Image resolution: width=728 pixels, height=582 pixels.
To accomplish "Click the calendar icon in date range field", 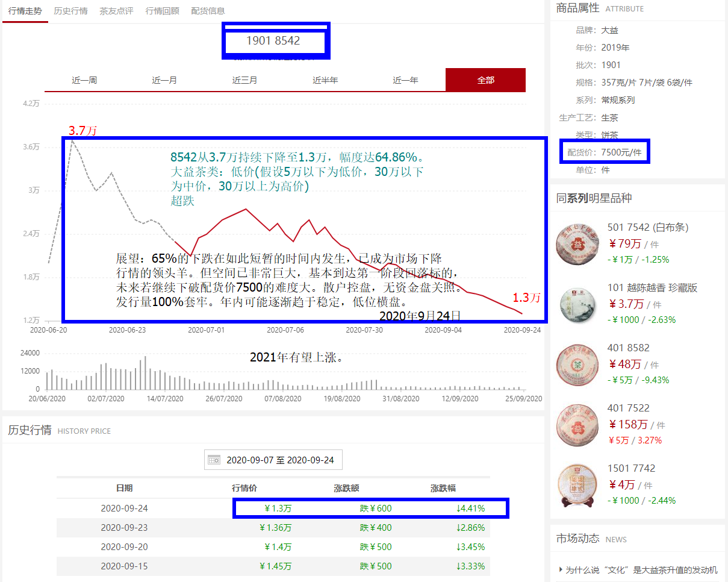I will pos(214,460).
